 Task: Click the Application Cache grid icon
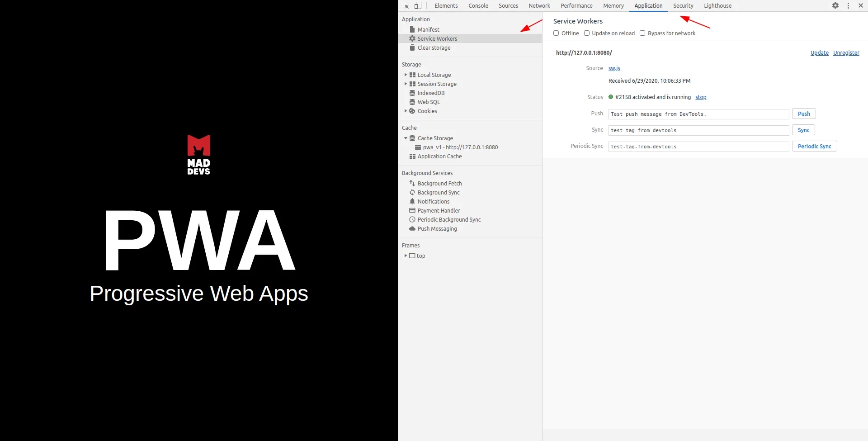[412, 156]
